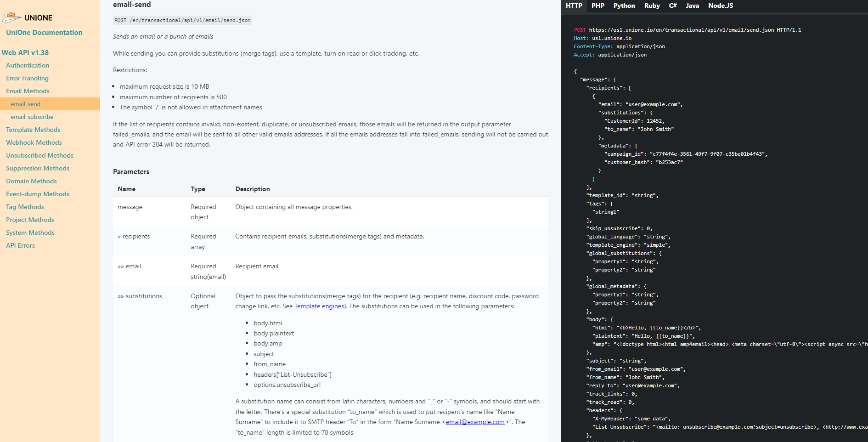Open the UniOne Documentation home link
The width and height of the screenshot is (868, 442).
click(x=44, y=33)
